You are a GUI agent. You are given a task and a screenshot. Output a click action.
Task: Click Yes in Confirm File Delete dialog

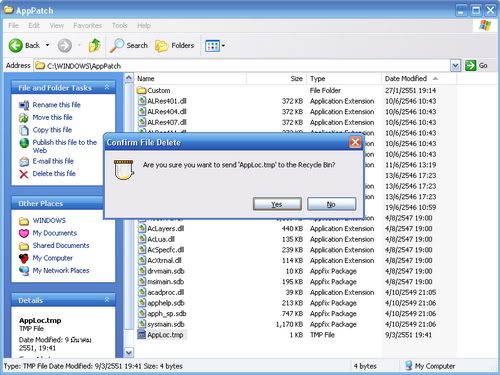pos(277,204)
